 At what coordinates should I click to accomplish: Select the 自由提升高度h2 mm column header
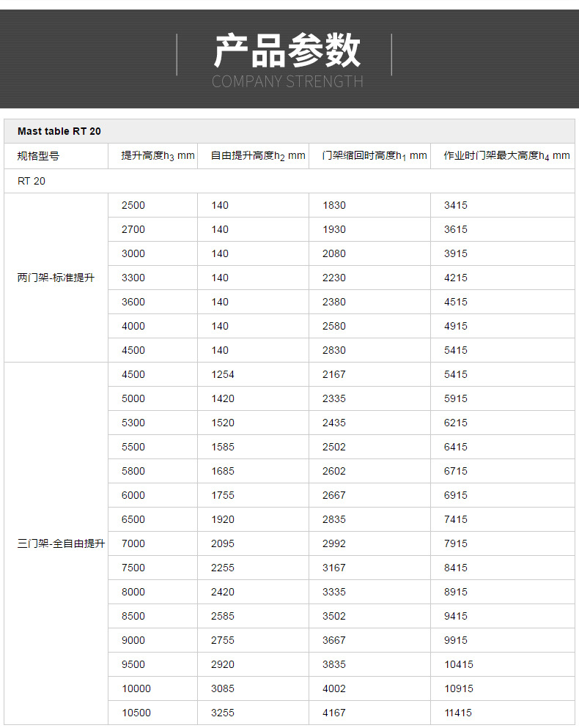coord(258,156)
